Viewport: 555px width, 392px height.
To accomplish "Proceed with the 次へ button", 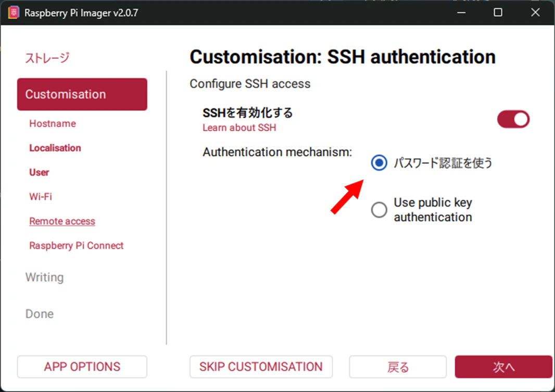I will click(x=503, y=367).
